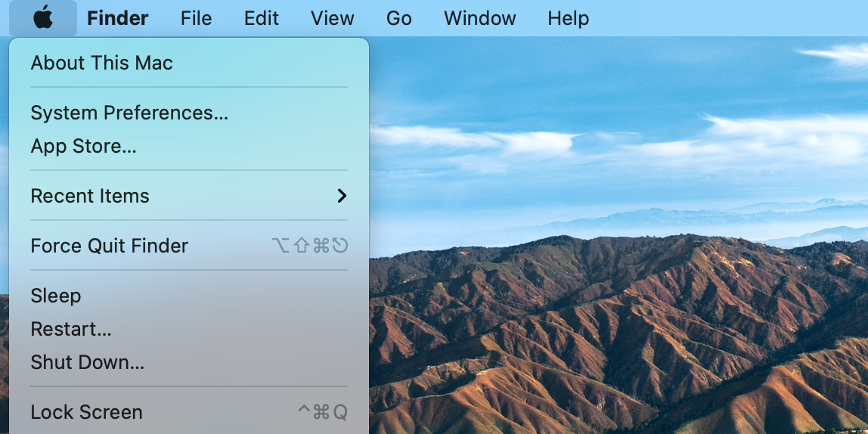The width and height of the screenshot is (868, 434).
Task: Open the View menu
Action: coord(332,18)
